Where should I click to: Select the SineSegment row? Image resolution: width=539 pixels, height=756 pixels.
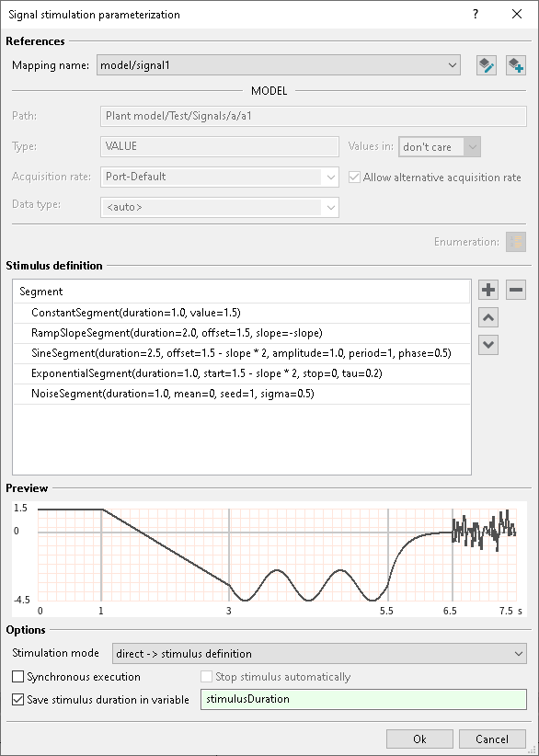click(x=242, y=353)
